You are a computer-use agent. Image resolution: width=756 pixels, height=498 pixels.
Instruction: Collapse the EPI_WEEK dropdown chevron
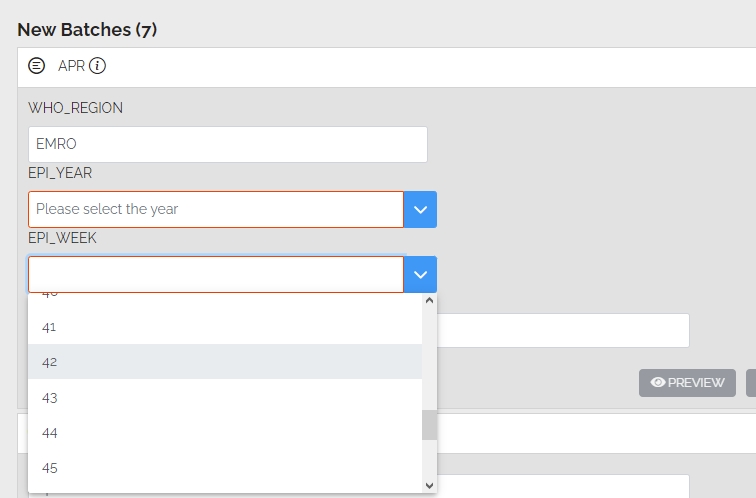pyautogui.click(x=420, y=274)
